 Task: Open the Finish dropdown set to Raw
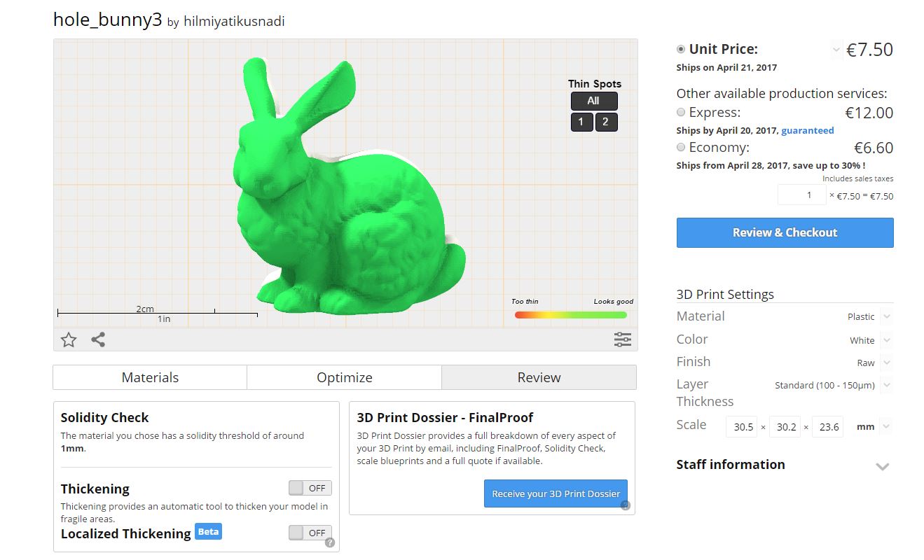[887, 363]
